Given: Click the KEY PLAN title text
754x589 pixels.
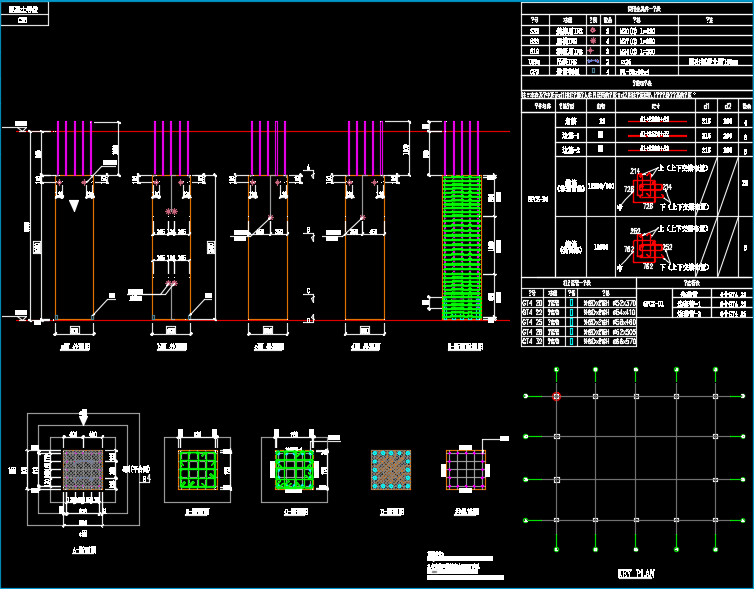Looking at the screenshot, I should (635, 574).
